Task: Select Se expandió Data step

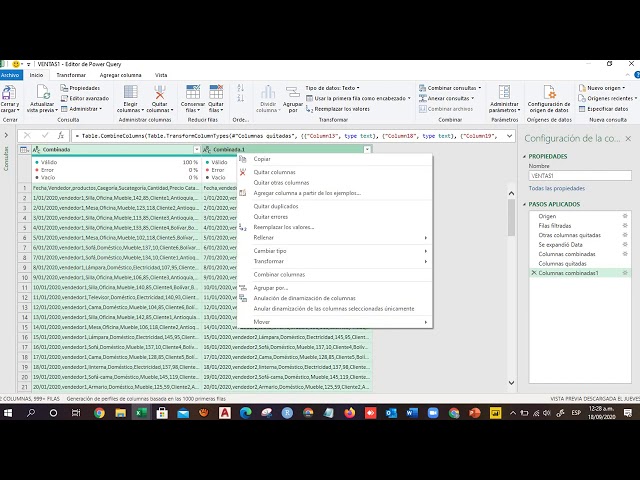Action: 580,244
